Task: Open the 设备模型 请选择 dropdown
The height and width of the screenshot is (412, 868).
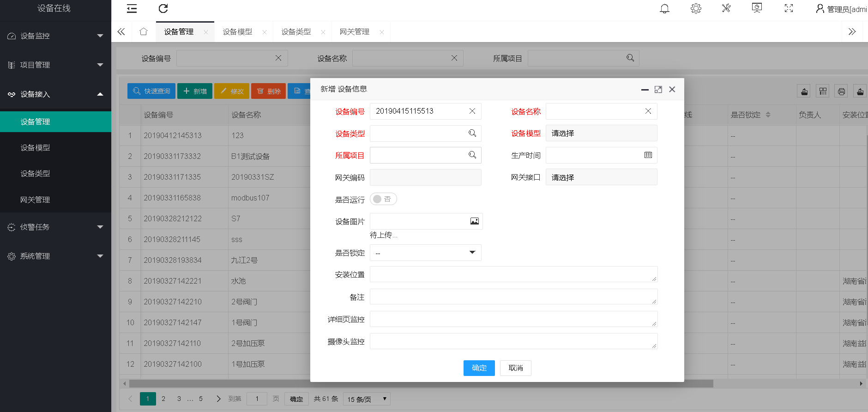Action: click(602, 133)
